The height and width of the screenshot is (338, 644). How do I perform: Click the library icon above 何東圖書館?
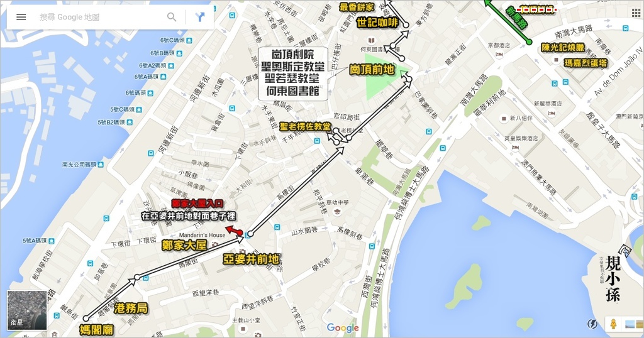(x=371, y=41)
